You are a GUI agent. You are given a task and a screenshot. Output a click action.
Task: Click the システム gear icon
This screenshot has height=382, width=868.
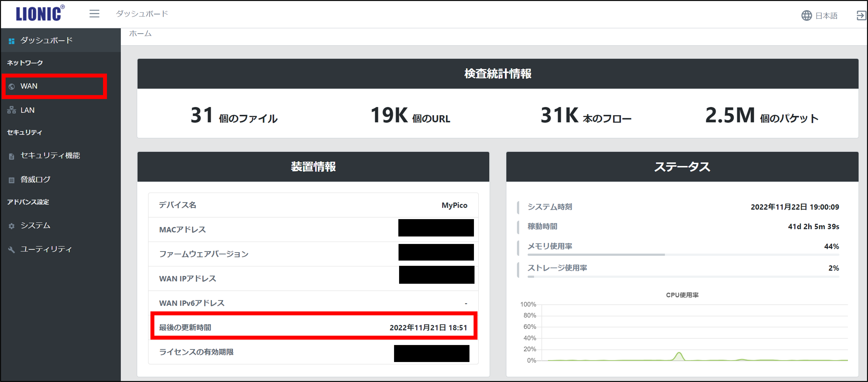pos(12,226)
